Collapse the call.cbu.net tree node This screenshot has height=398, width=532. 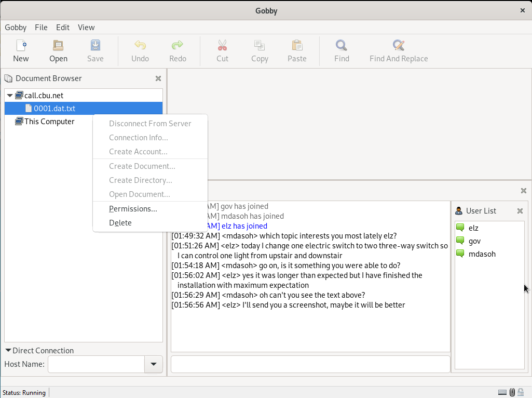pos(10,96)
